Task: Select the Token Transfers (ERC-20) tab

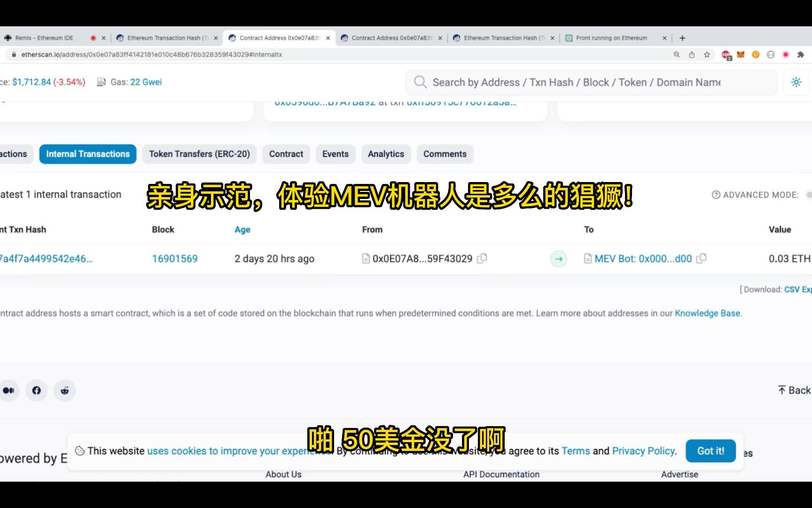Action: [199, 154]
